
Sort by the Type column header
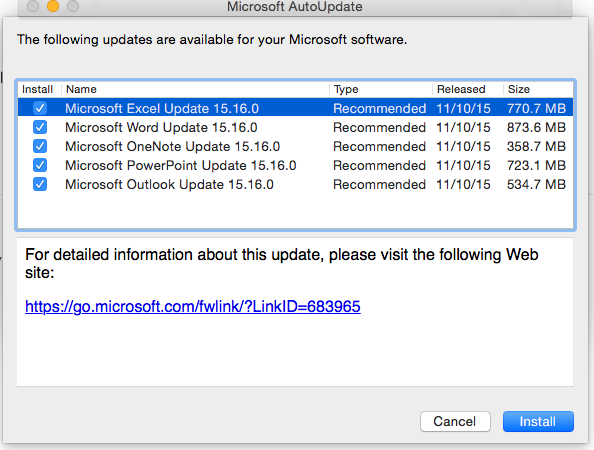coord(381,89)
